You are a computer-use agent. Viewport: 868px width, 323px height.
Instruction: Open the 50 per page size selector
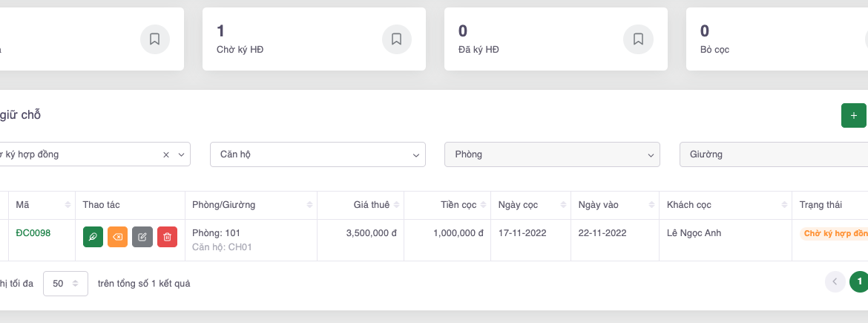coord(65,283)
